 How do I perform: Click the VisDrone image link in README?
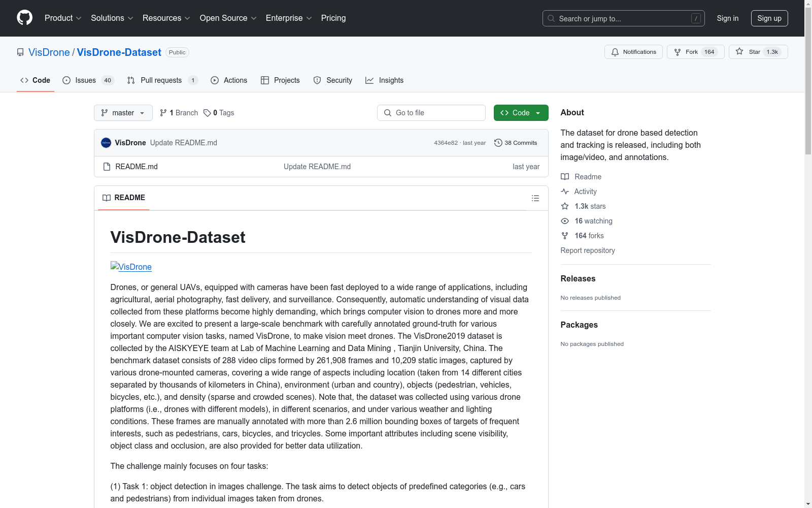point(131,267)
